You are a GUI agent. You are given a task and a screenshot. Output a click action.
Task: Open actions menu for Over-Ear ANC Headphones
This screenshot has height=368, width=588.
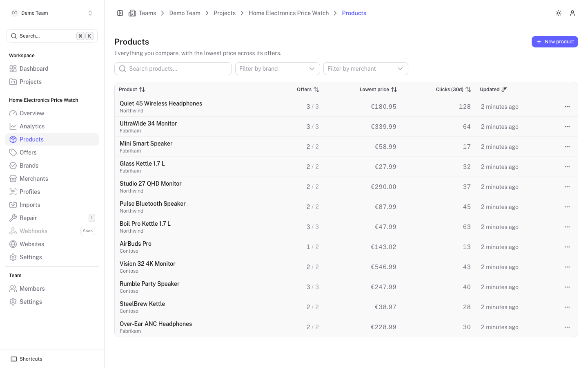567,327
